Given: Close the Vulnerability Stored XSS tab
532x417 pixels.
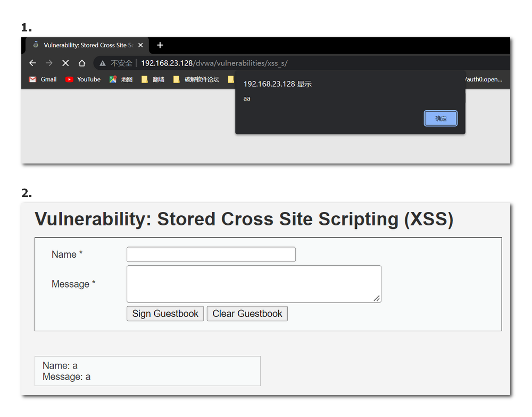Looking at the screenshot, I should (140, 45).
